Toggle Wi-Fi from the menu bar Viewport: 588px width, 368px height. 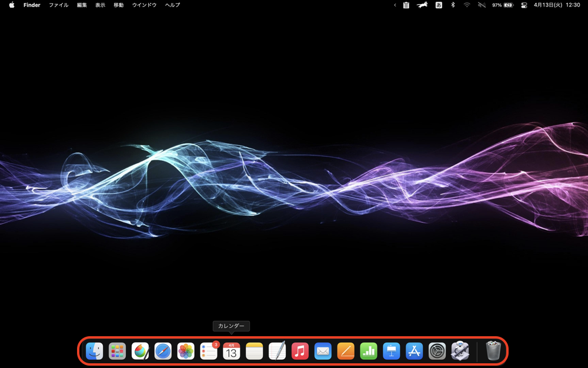pyautogui.click(x=466, y=5)
